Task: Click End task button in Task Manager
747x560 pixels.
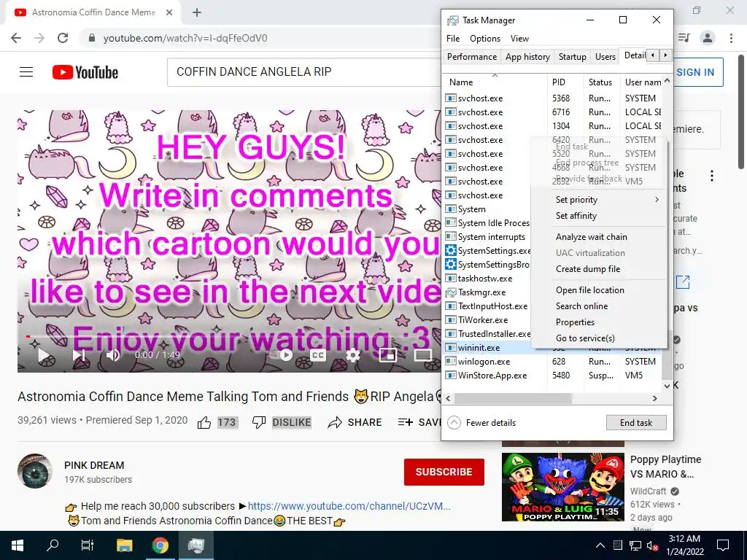Action: (636, 422)
